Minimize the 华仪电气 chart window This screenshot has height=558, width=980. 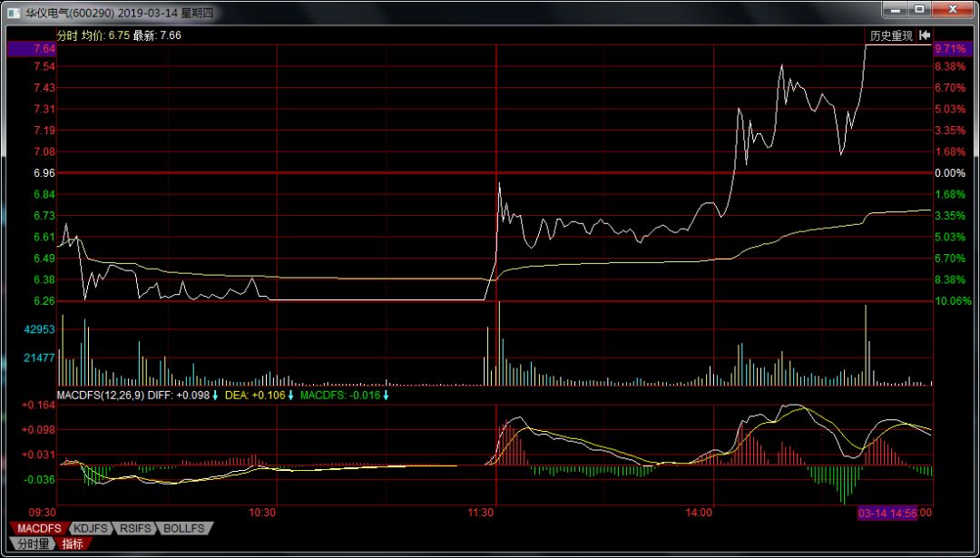(x=897, y=9)
